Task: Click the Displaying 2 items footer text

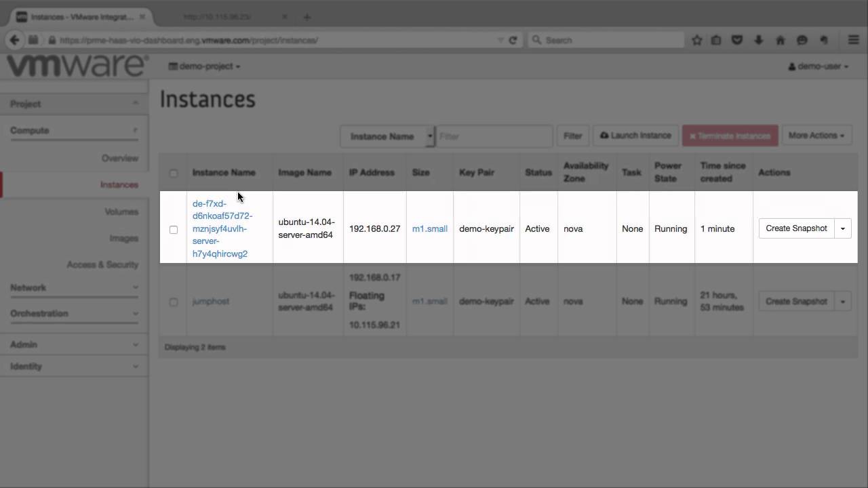Action: (x=195, y=347)
